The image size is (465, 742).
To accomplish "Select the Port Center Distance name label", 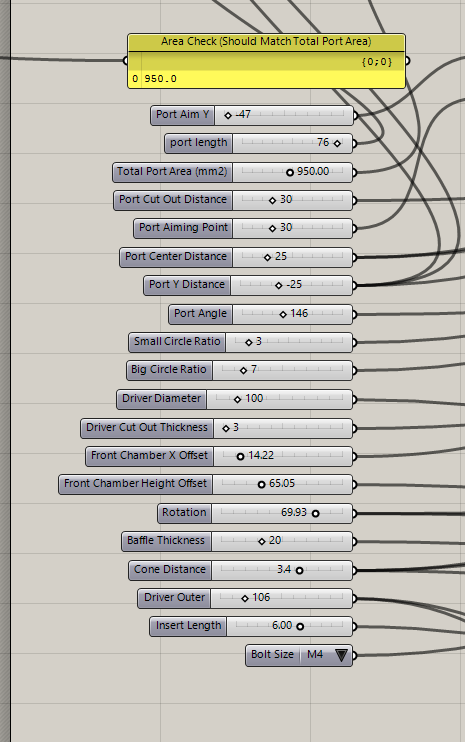I will 176,257.
